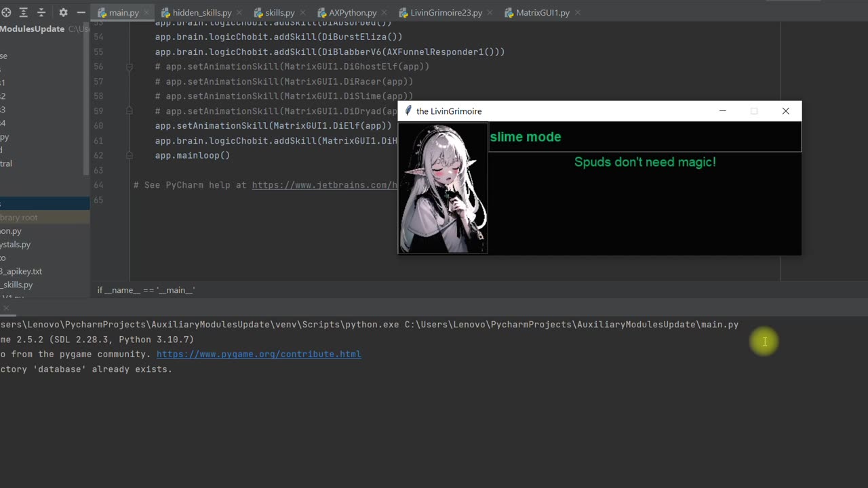Collapse the fold marker at line 56
The height and width of the screenshot is (488, 868).
[x=128, y=67]
